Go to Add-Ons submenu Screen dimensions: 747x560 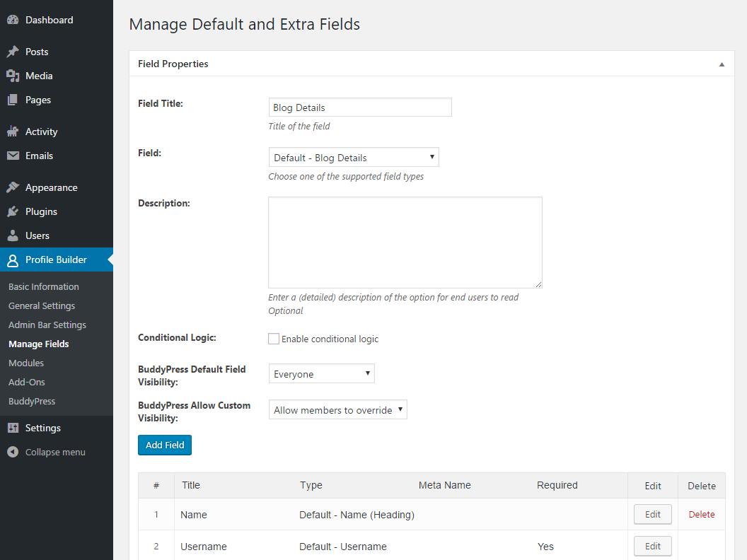click(x=27, y=382)
